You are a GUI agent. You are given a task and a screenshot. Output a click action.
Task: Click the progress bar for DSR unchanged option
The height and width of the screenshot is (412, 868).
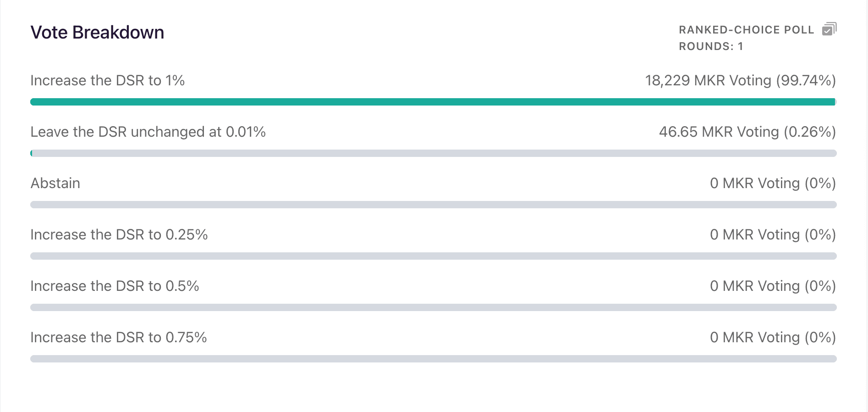(x=433, y=153)
